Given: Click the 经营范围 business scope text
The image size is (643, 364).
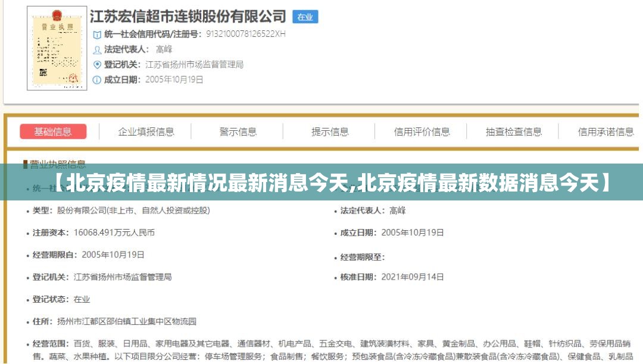Looking at the screenshot, I should tap(332, 350).
